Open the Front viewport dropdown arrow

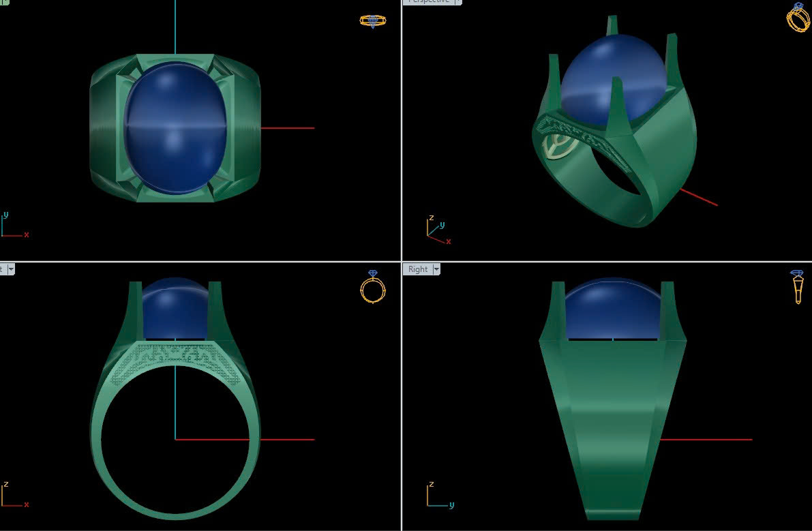click(11, 269)
